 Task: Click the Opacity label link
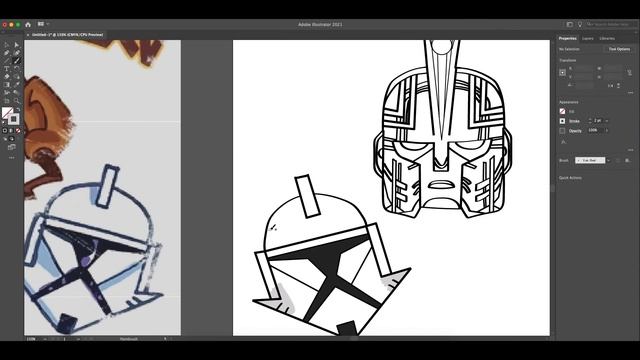575,131
